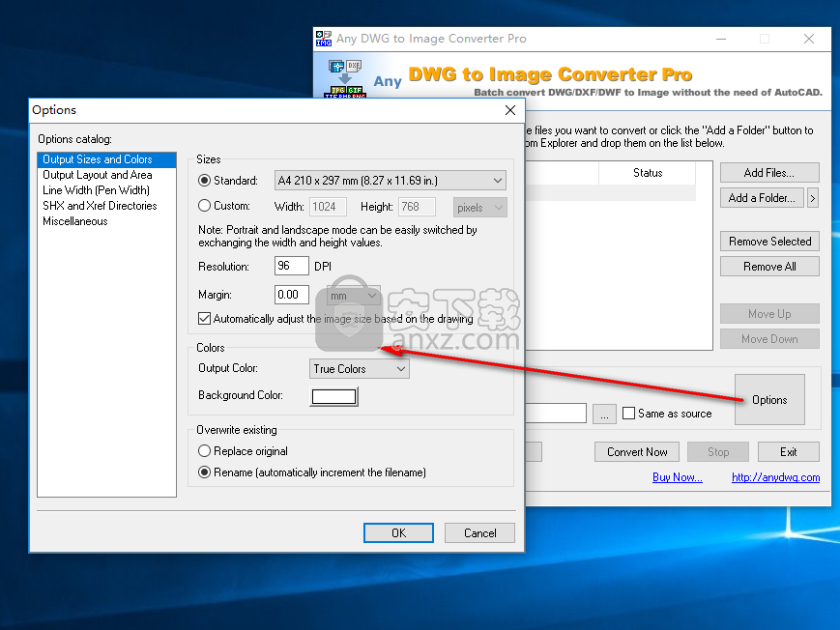This screenshot has height=630, width=840.
Task: Check the Same as source checkbox
Action: (x=629, y=413)
